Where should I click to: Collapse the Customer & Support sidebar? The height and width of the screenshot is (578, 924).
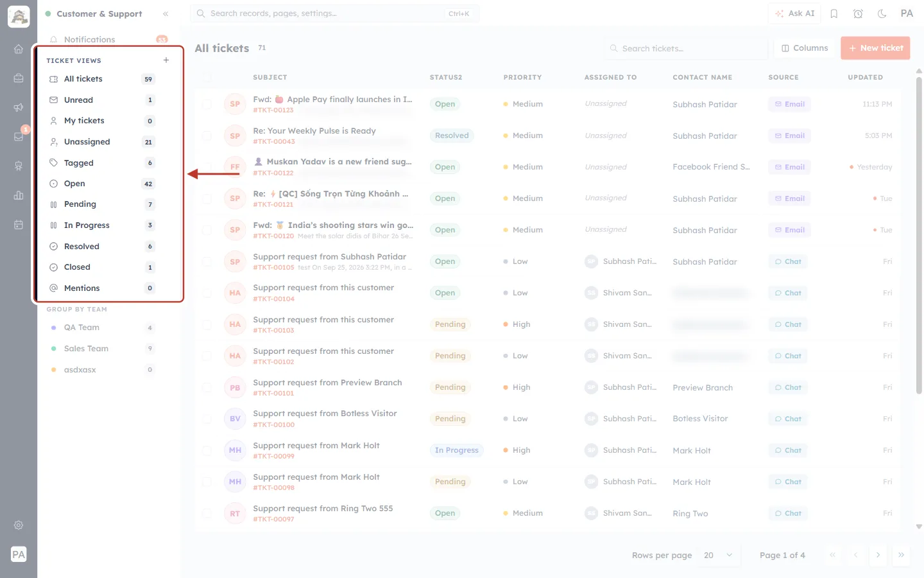coord(166,13)
